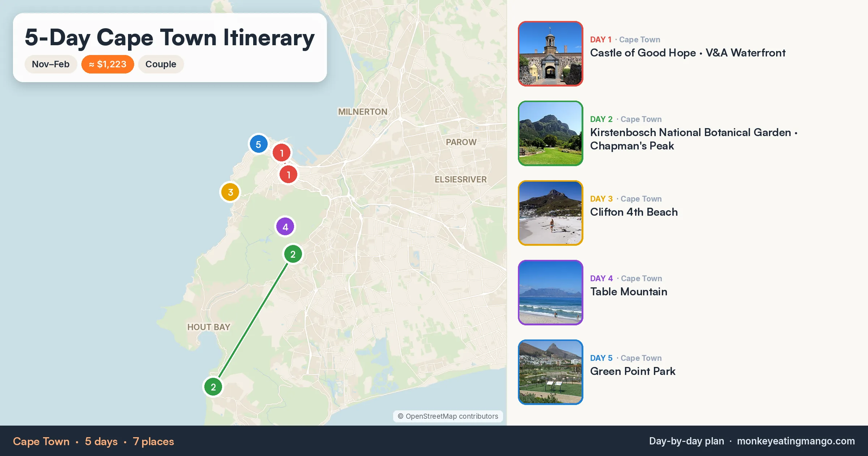Click the blue map marker numbered 5
Viewport: 868px width, 456px height.
pos(258,144)
